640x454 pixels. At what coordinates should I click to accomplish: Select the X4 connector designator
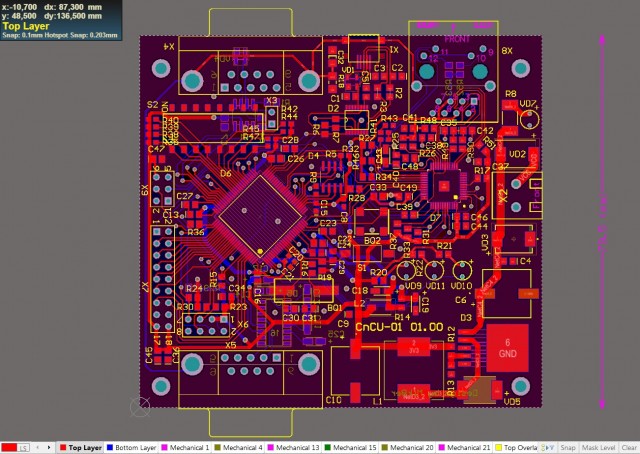tap(169, 47)
